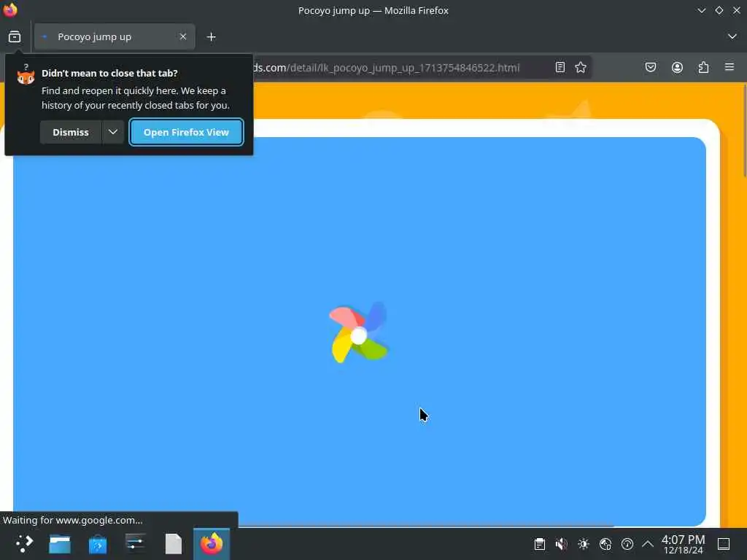
Task: Open the clock showing 4:07 PM
Action: click(x=683, y=544)
